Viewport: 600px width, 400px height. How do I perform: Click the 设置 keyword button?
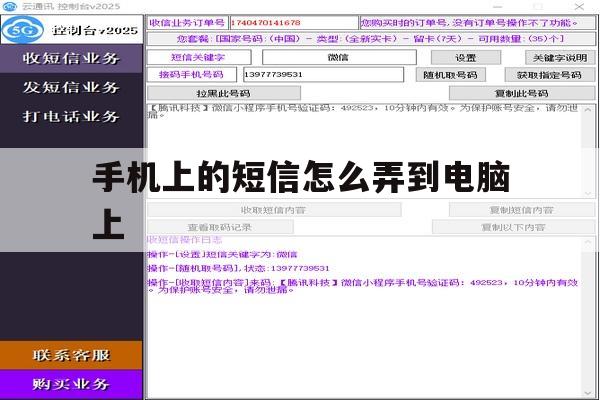(466, 58)
